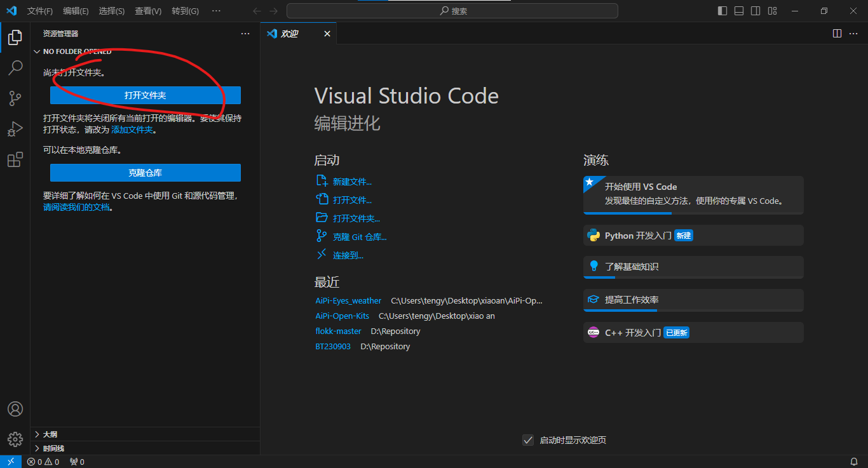Screen dimensions: 868x468
Task: Click the 添加文件夹 link
Action: (132, 130)
